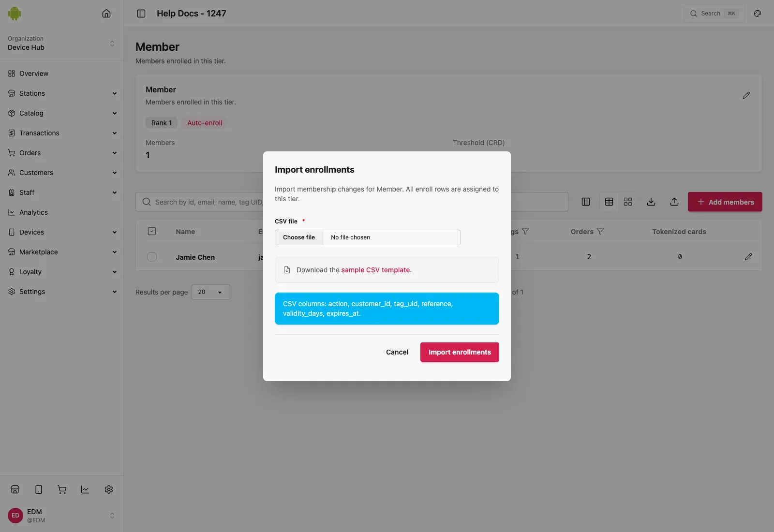The width and height of the screenshot is (774, 532).
Task: Open the Loyalty sidebar item
Action: tap(62, 272)
